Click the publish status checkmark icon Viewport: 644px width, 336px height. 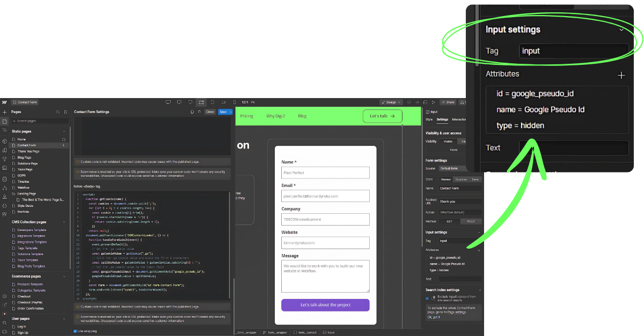pos(409,102)
